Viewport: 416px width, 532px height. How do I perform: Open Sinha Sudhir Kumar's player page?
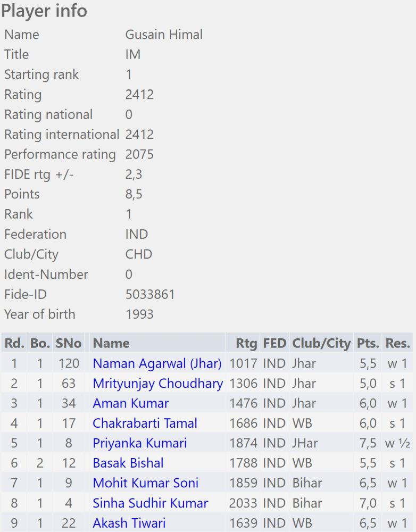[x=150, y=503]
